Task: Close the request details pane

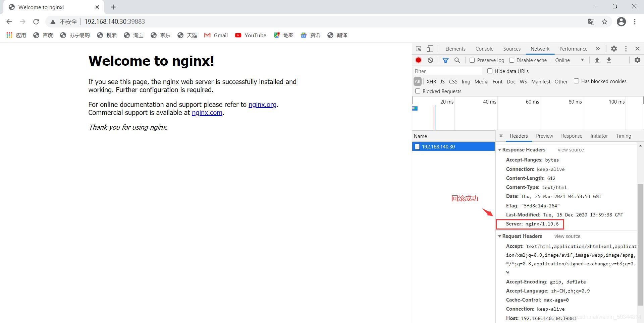Action: (x=501, y=136)
